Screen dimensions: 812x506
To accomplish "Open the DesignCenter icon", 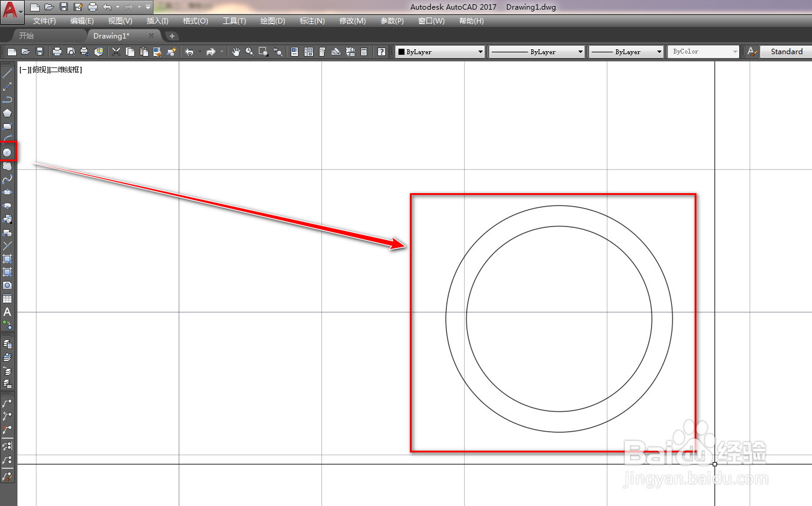I will (x=308, y=52).
